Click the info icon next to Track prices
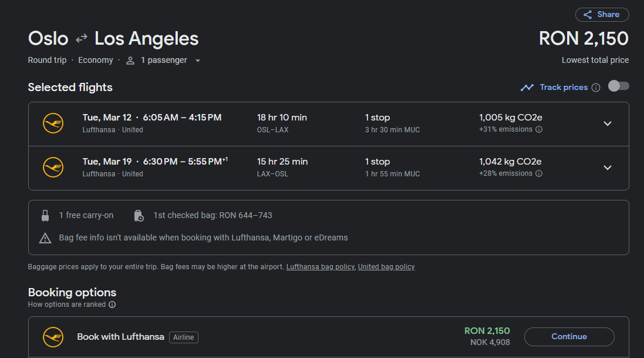Image resolution: width=644 pixels, height=358 pixels. (x=595, y=87)
